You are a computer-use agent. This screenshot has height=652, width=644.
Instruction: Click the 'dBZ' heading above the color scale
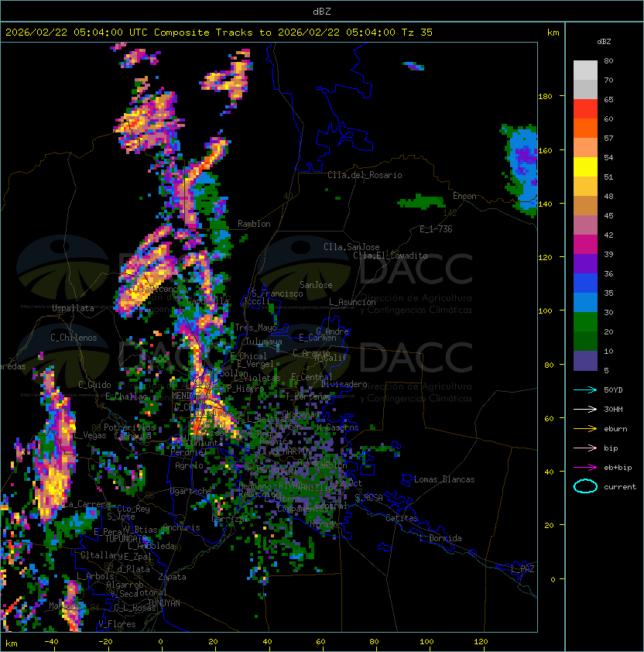pyautogui.click(x=604, y=42)
